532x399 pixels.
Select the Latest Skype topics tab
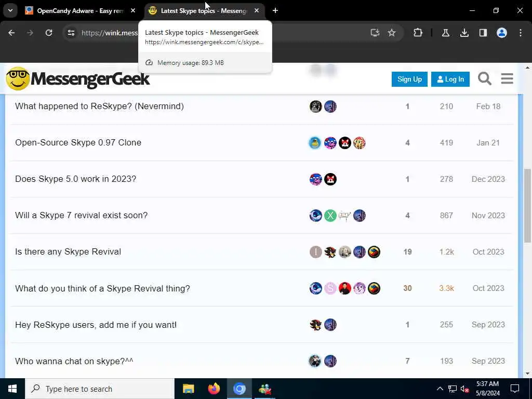coord(205,11)
